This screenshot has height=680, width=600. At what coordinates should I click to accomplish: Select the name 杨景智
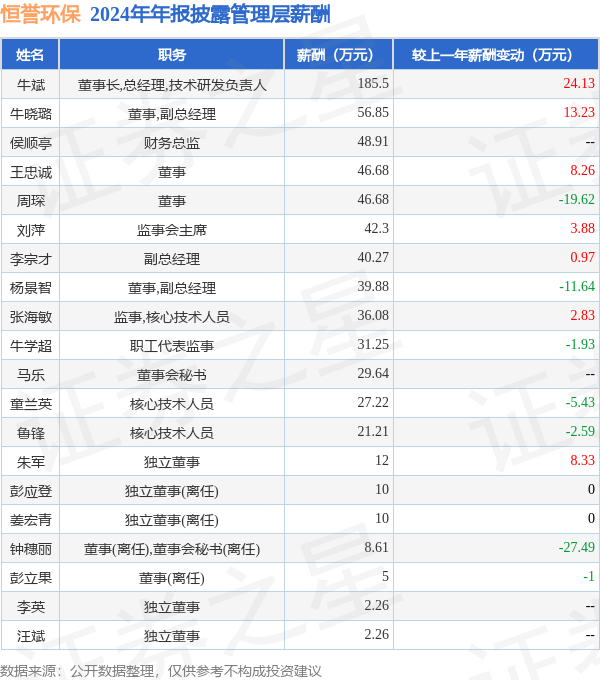tap(30, 288)
